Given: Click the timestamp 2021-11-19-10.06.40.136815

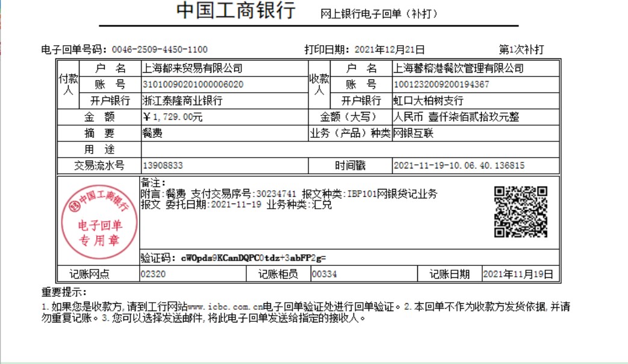Looking at the screenshot, I should [x=458, y=165].
